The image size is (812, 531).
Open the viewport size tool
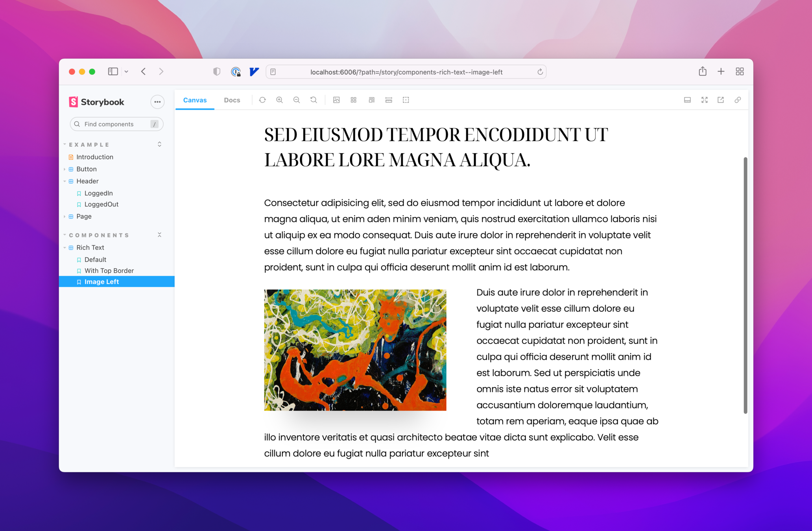371,100
